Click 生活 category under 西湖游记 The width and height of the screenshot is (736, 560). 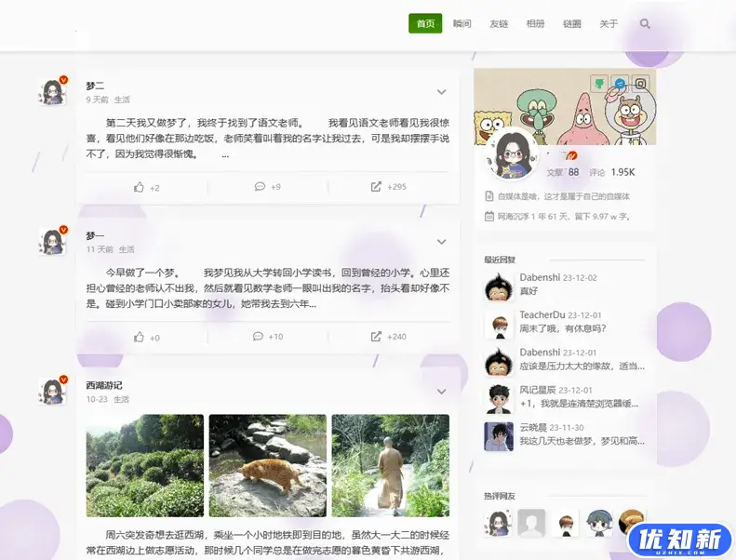pos(121,399)
